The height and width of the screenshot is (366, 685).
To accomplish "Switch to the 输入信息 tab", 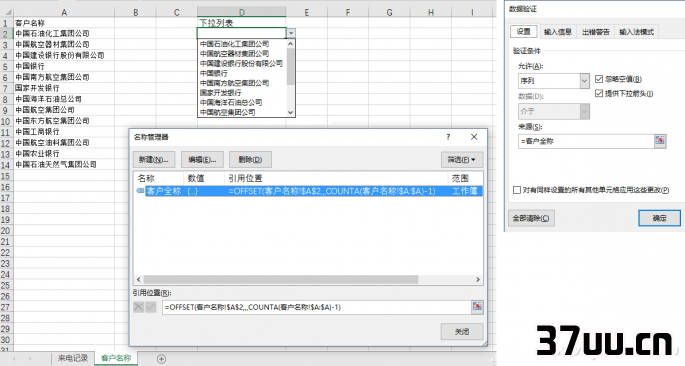I will click(x=558, y=32).
